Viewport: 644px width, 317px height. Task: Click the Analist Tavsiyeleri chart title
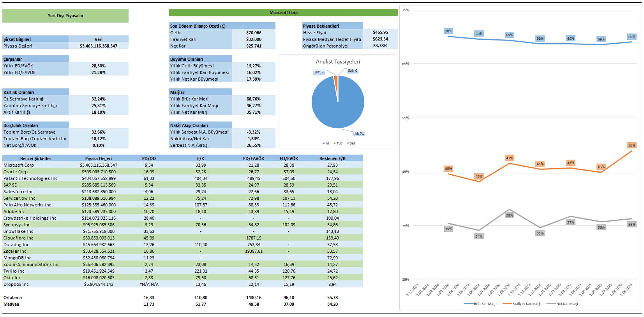(338, 62)
